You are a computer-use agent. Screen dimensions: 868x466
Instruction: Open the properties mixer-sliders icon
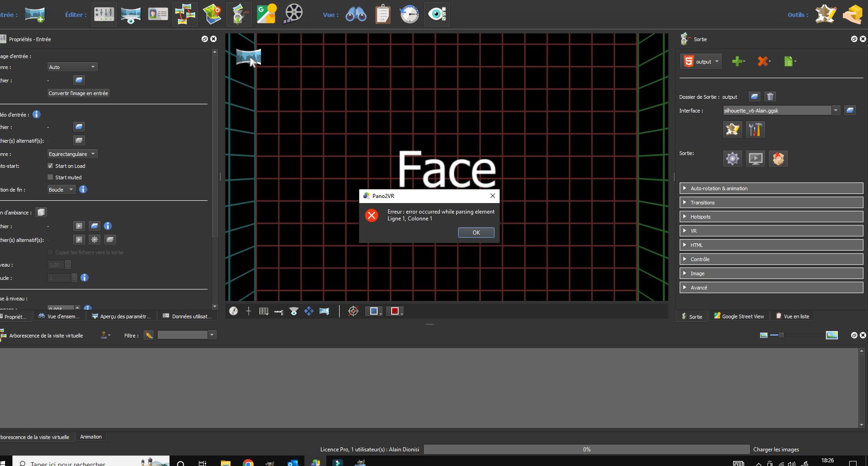104,14
